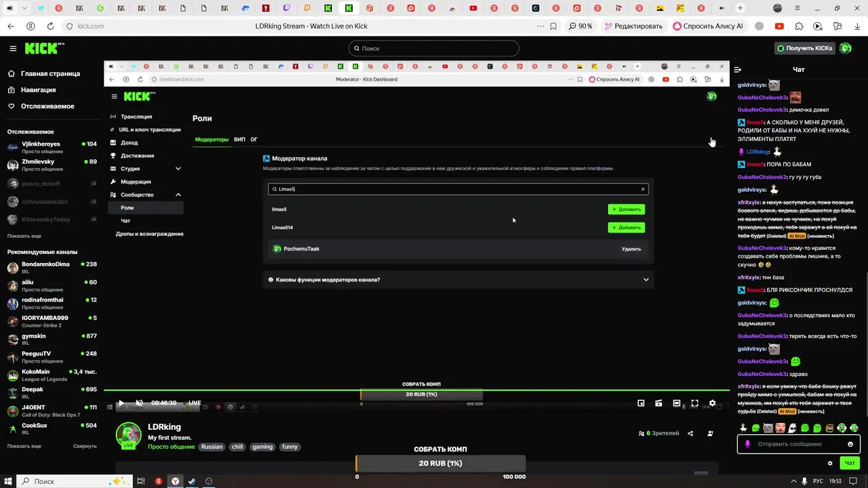Toggle theater mode in player
This screenshot has width=868, height=488.
point(677,403)
